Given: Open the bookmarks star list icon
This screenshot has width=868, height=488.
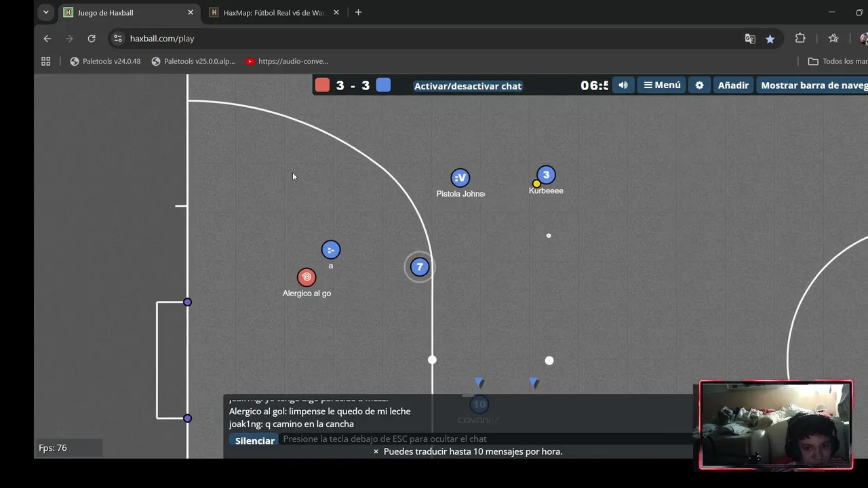Looking at the screenshot, I should [833, 39].
